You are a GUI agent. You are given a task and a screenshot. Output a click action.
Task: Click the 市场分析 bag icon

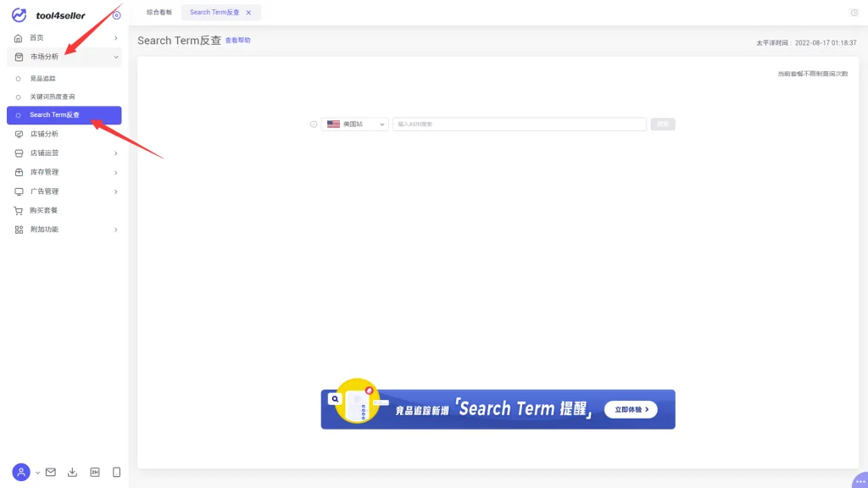[19, 57]
